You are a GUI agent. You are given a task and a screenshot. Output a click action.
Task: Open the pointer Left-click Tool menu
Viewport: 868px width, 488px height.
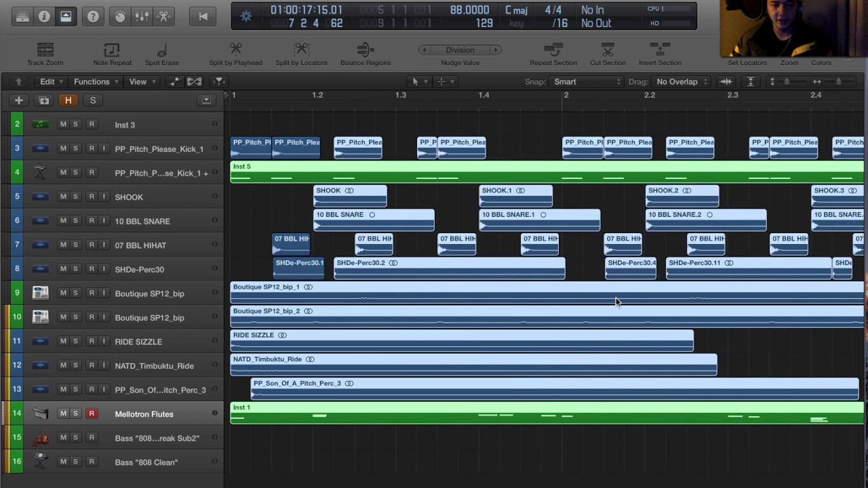point(420,81)
